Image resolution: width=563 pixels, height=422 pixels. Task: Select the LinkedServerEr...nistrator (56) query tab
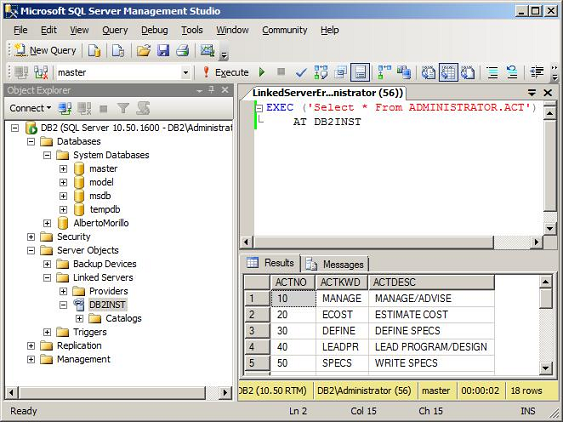pyautogui.click(x=328, y=93)
